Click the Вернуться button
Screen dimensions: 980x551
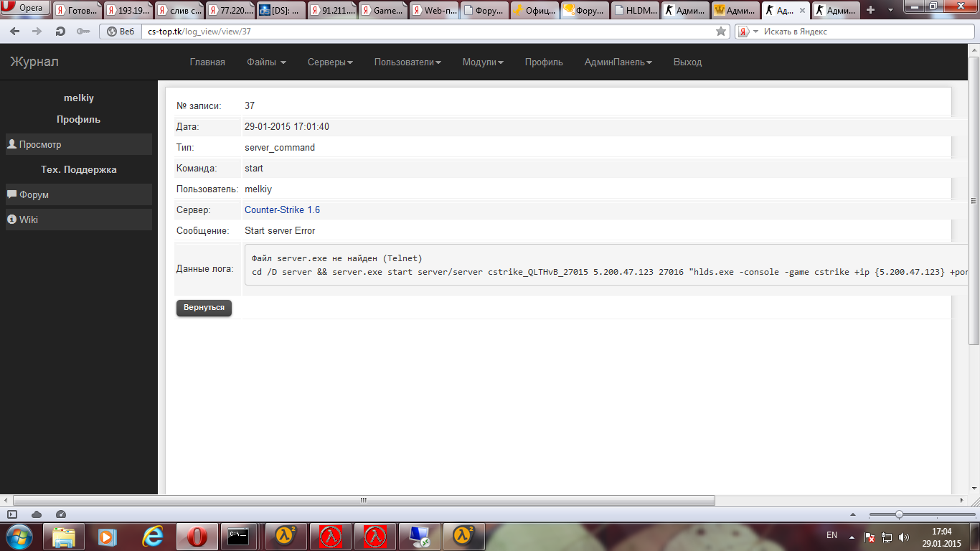(204, 307)
